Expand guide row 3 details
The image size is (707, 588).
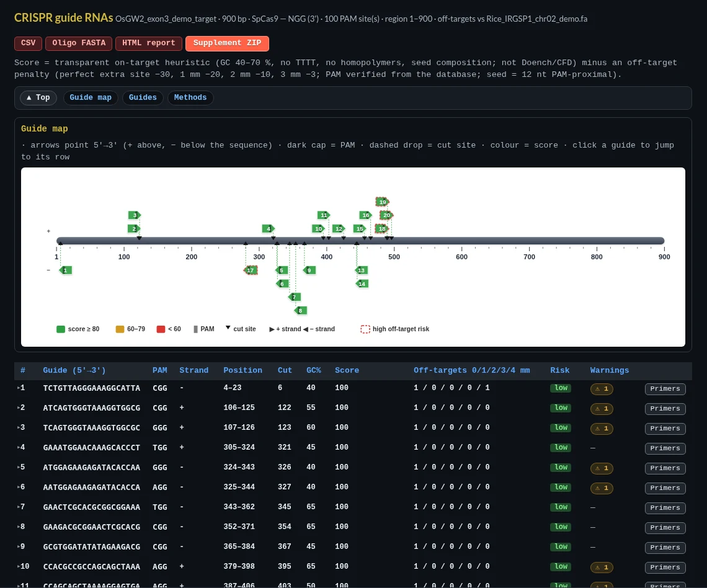pyautogui.click(x=19, y=427)
